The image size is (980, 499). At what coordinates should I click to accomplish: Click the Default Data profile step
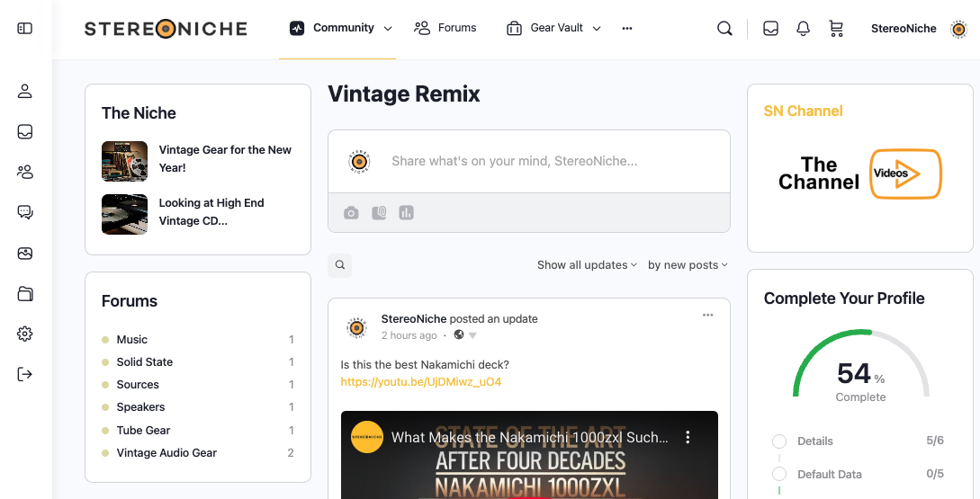[x=830, y=474]
